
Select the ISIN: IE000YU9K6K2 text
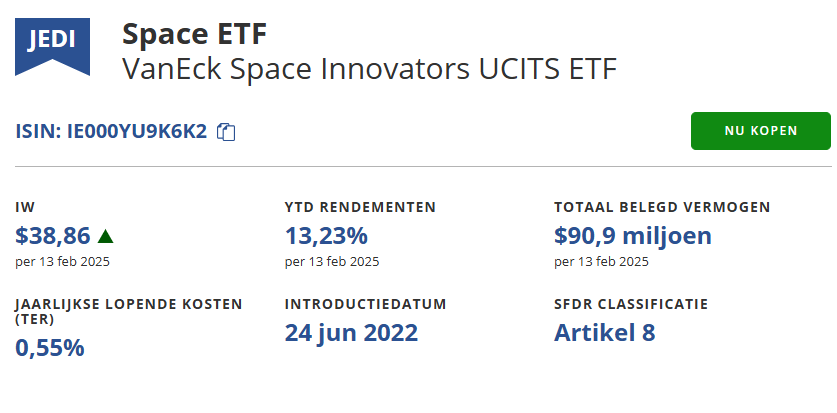coord(112,131)
